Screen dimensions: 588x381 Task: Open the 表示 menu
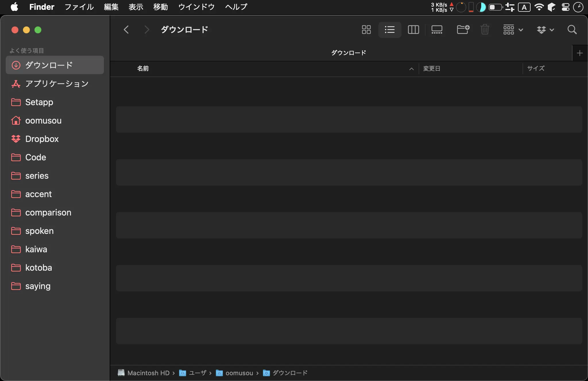(136, 7)
